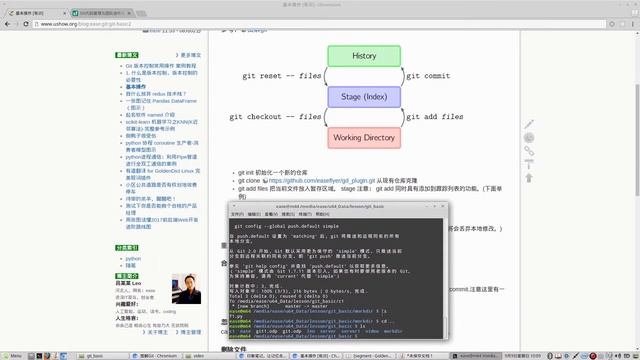Click the round gray icon below the pencil
The width and height of the screenshot is (640, 360).
click(x=529, y=138)
